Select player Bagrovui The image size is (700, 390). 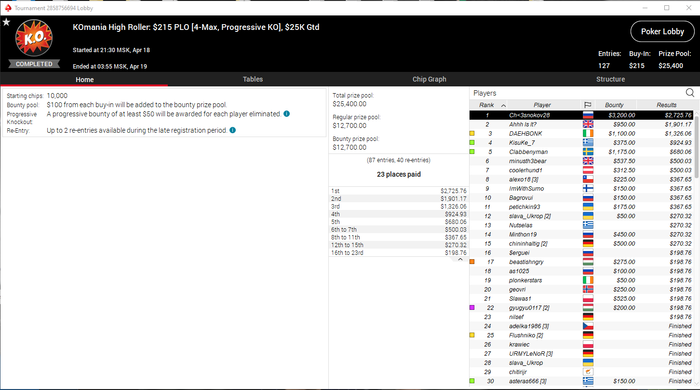click(x=521, y=198)
